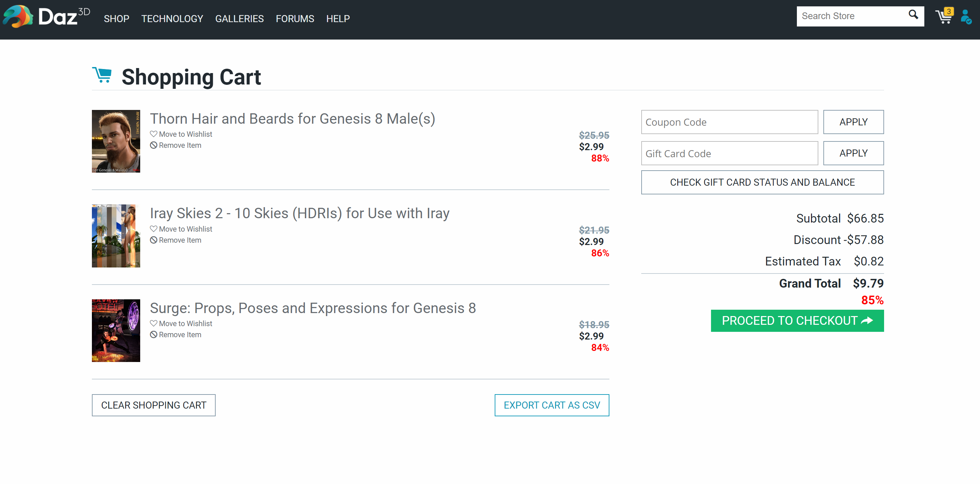Viewport: 980px width, 484px height.
Task: Open the GALLERIES menu
Action: click(x=239, y=19)
